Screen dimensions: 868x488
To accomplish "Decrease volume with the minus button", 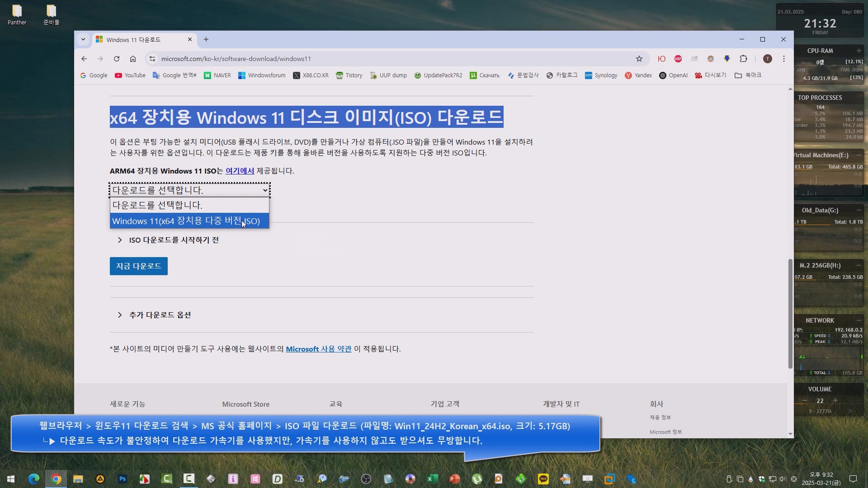I will (805, 401).
